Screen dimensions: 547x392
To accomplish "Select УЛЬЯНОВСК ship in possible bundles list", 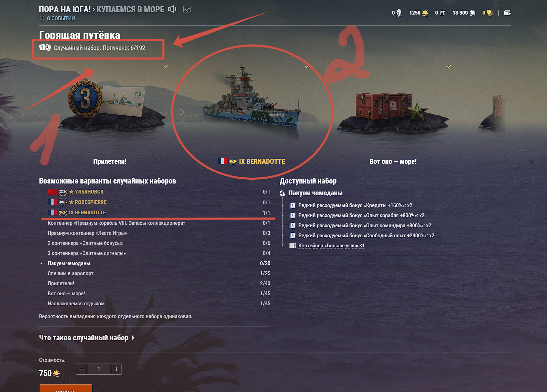I will coord(89,191).
